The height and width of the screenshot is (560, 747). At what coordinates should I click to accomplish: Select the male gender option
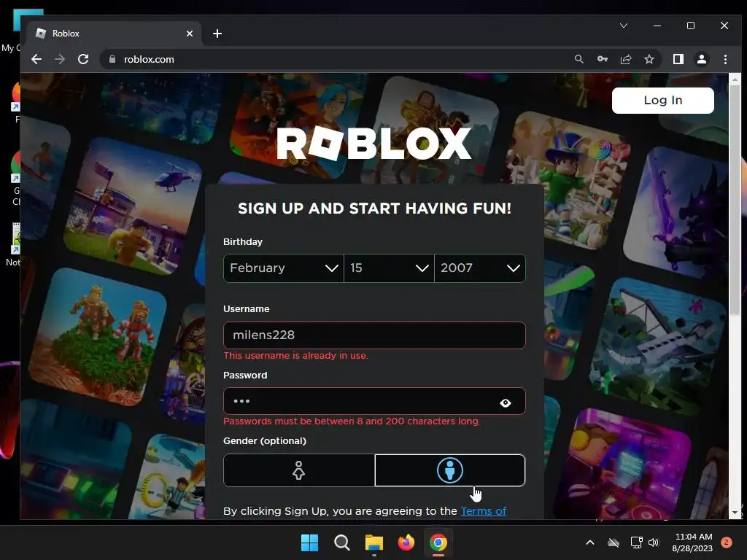(449, 470)
